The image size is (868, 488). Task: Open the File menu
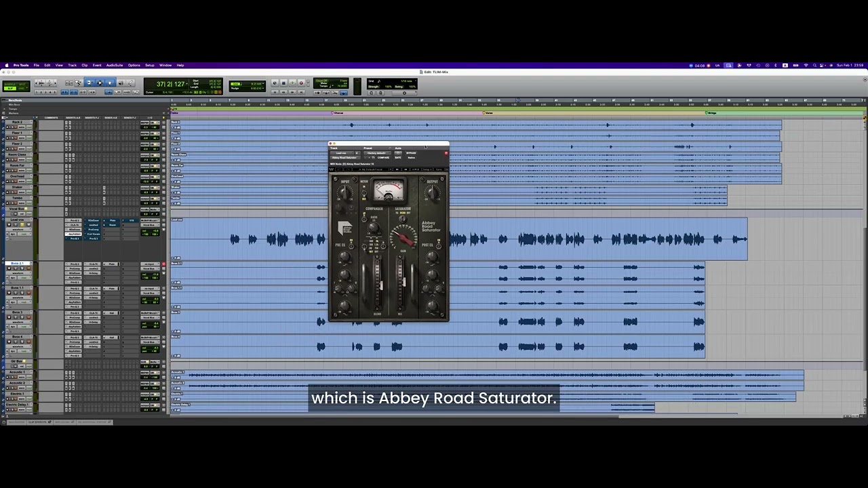pos(36,65)
